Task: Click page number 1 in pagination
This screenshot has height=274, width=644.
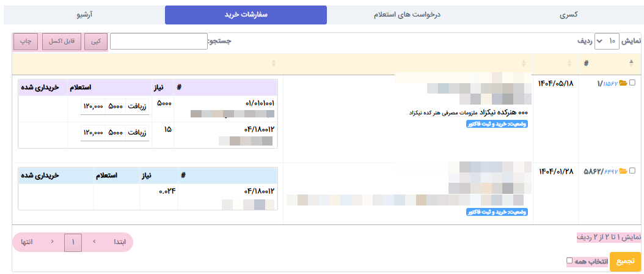Action: point(73,242)
